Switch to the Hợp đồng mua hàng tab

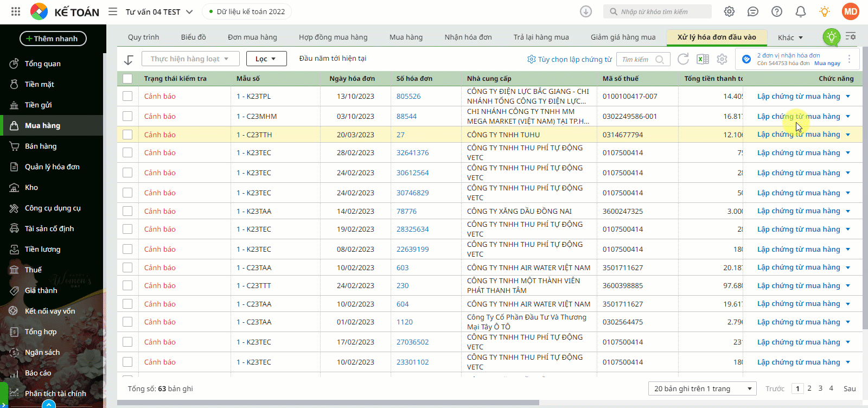(x=333, y=37)
